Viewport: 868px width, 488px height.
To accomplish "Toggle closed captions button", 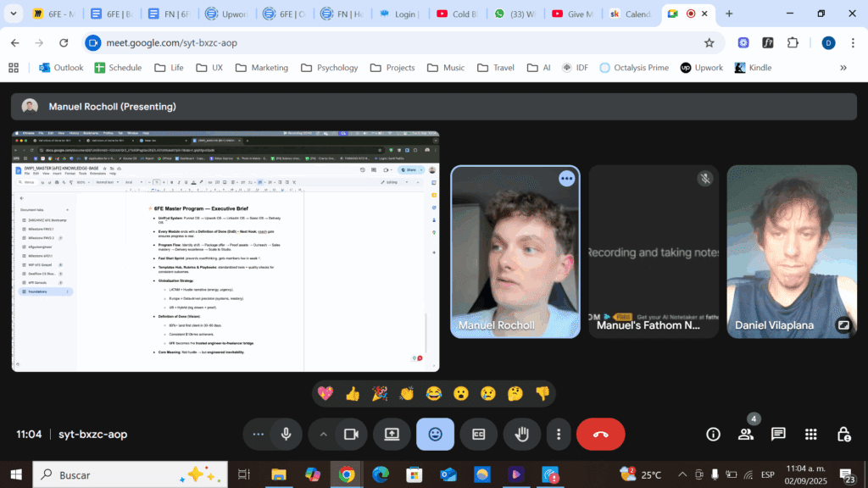I will tap(478, 434).
